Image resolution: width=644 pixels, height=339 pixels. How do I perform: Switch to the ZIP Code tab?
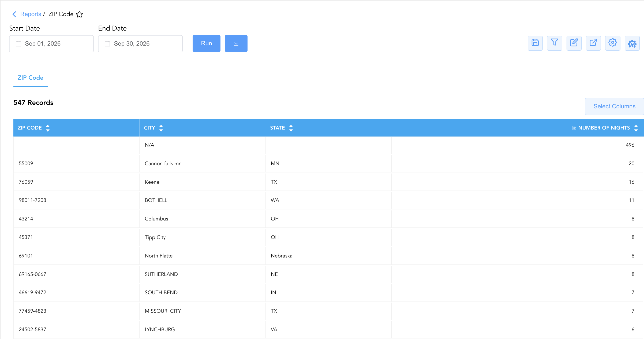point(31,78)
